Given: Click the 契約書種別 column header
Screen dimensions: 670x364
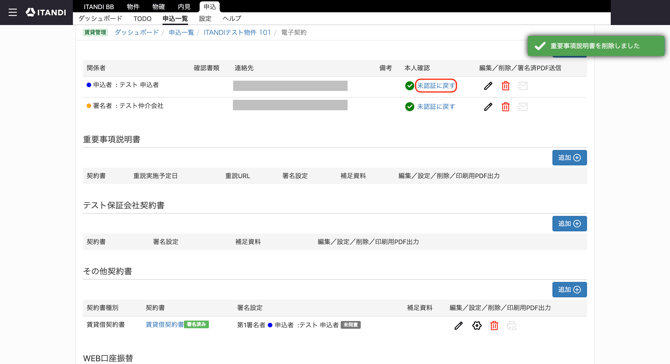Looking at the screenshot, I should 103,308.
